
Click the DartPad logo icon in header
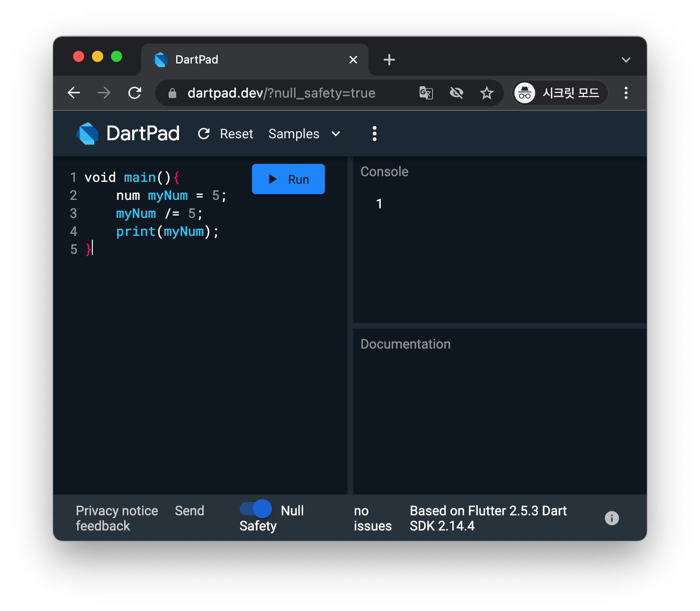pos(87,134)
